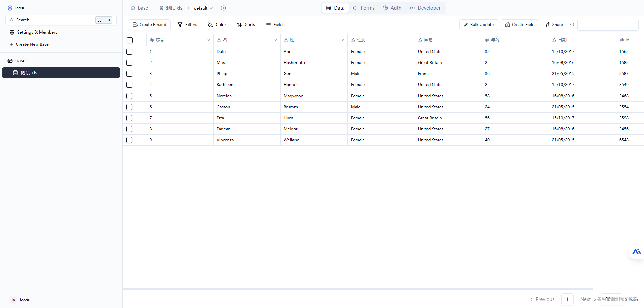This screenshot has width=644, height=308.
Task: Click the 年龄 column header
Action: click(x=515, y=40)
